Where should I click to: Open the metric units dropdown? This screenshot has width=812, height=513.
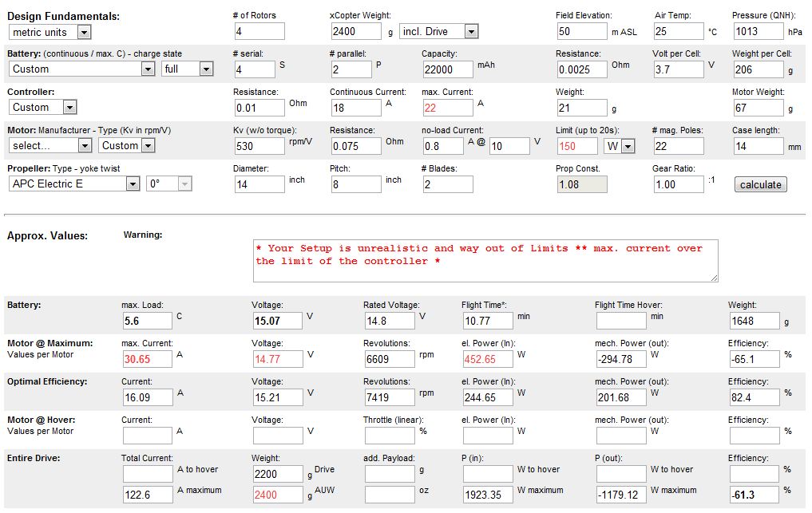pos(50,32)
